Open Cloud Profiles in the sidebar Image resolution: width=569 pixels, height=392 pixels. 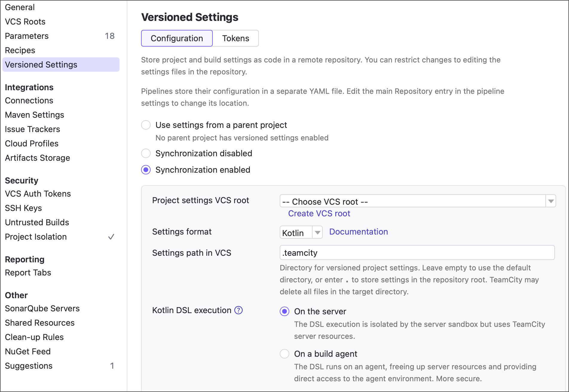(32, 143)
